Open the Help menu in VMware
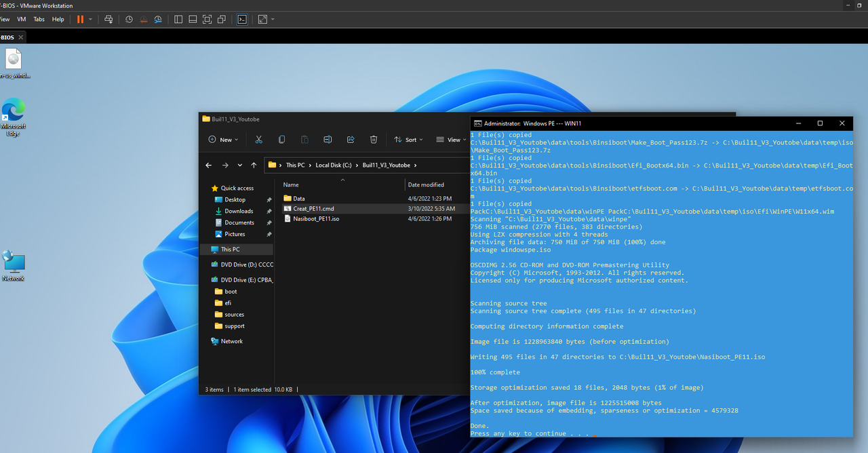Viewport: 868px width, 453px height. click(58, 19)
